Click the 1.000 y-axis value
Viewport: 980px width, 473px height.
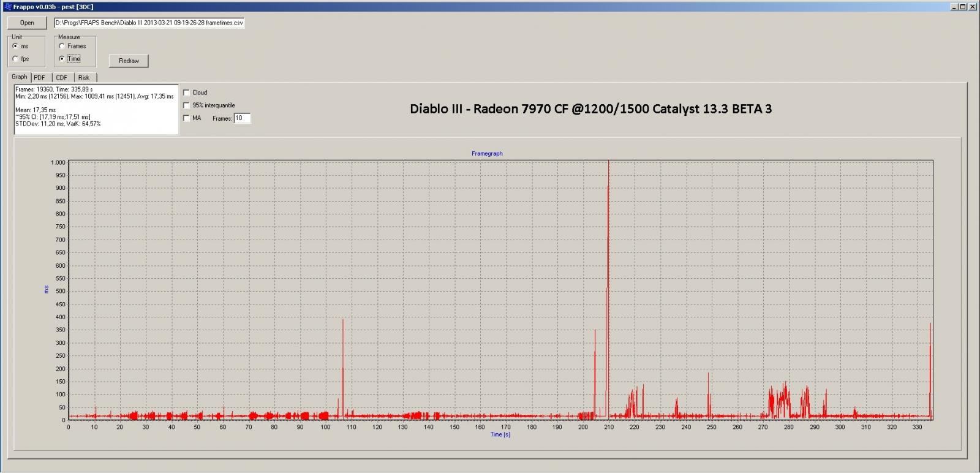point(58,162)
